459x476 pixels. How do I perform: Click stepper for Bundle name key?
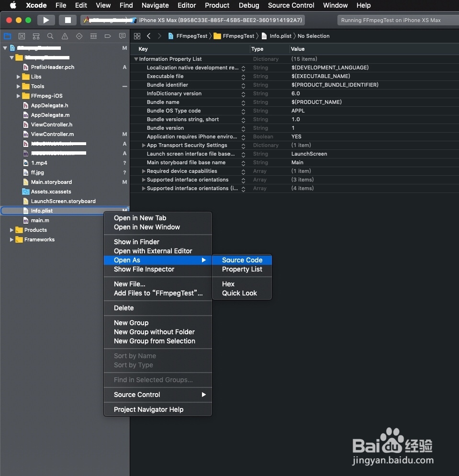[243, 102]
